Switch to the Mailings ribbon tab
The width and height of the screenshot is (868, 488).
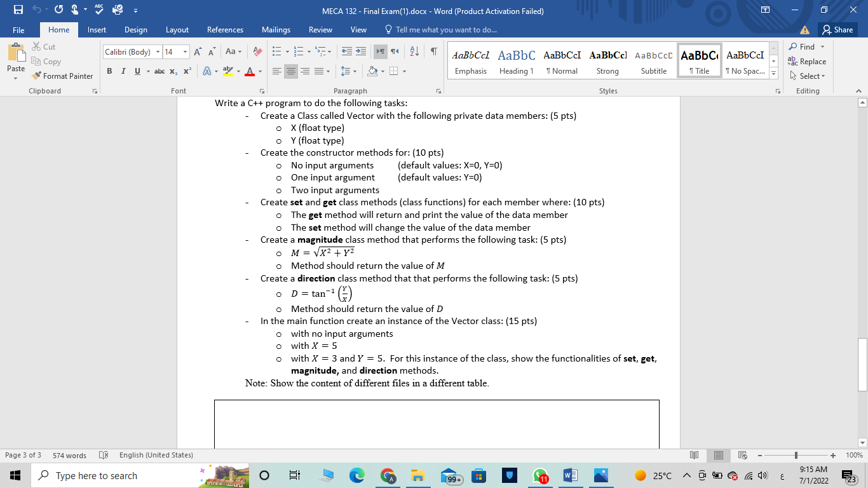point(276,29)
